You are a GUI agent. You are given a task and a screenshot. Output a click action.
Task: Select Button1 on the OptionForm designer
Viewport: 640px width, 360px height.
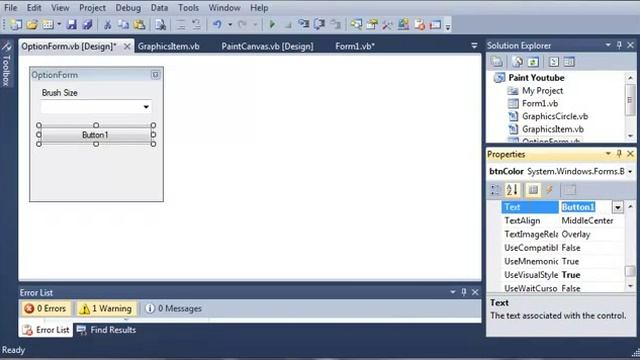(x=96, y=135)
